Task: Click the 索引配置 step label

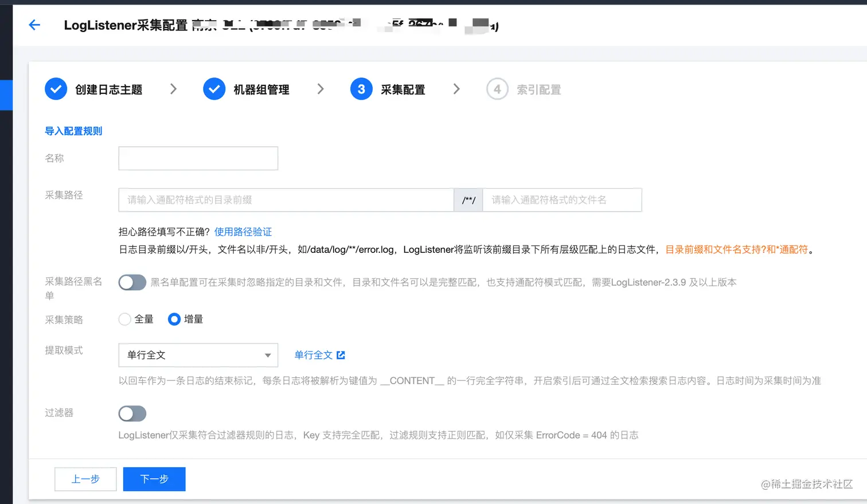Action: click(539, 89)
